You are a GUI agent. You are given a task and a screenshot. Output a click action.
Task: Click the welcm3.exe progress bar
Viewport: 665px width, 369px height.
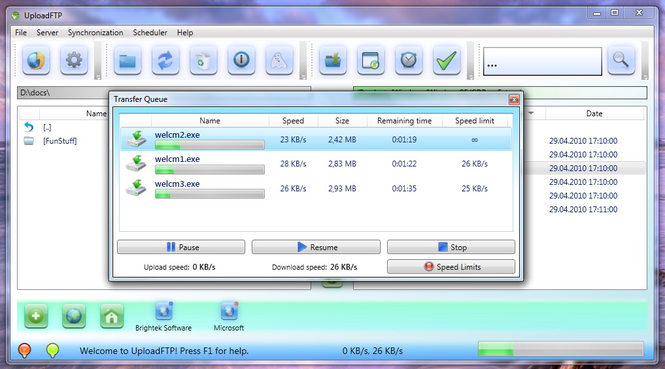pos(210,195)
